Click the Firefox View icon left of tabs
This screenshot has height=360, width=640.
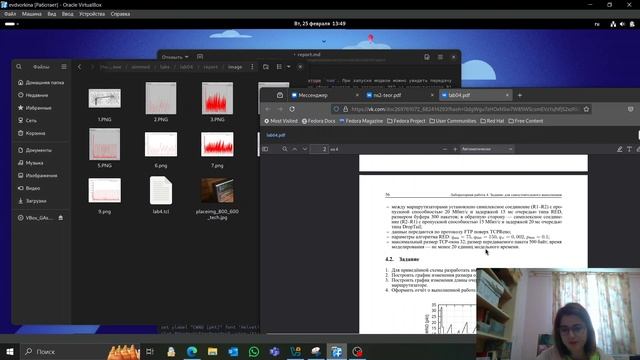280,95
